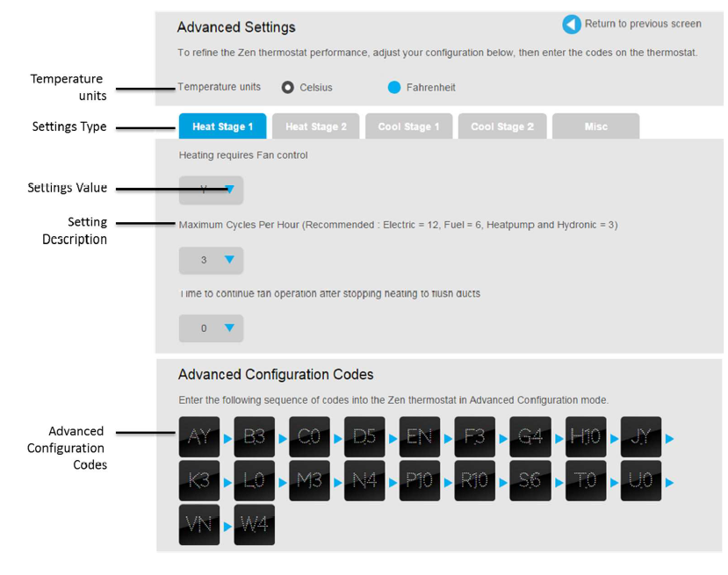Click the EN configuration code tile
The width and height of the screenshot is (728, 575).
point(420,436)
